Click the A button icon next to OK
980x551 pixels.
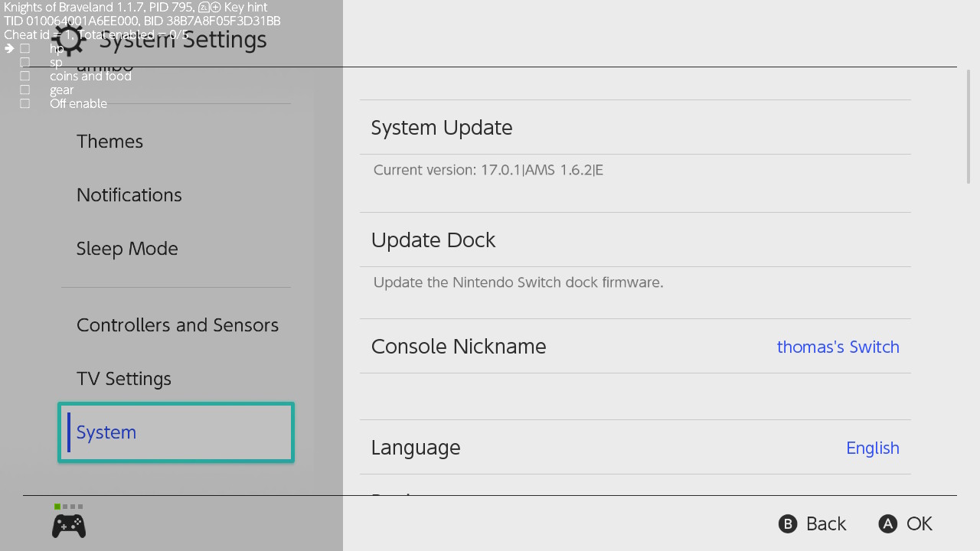(887, 523)
